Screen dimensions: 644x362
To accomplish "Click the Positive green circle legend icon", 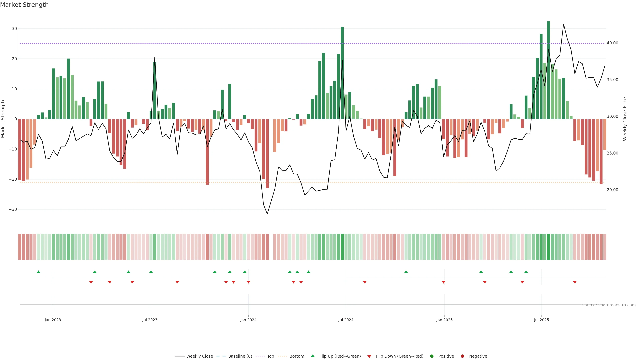I will tap(432, 356).
